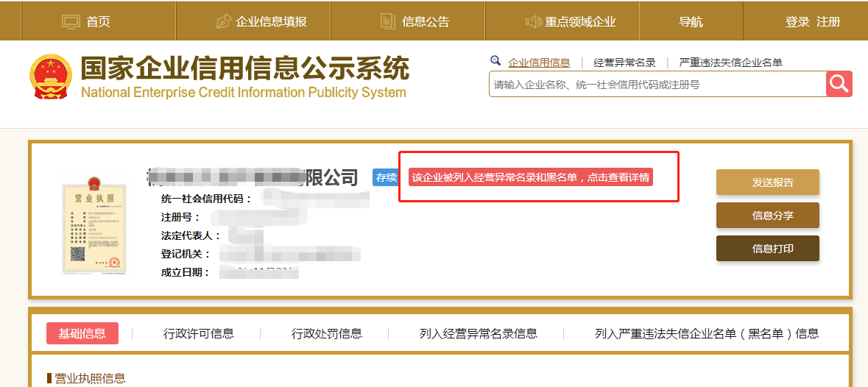Switch to the 基础信息 tab

click(82, 333)
